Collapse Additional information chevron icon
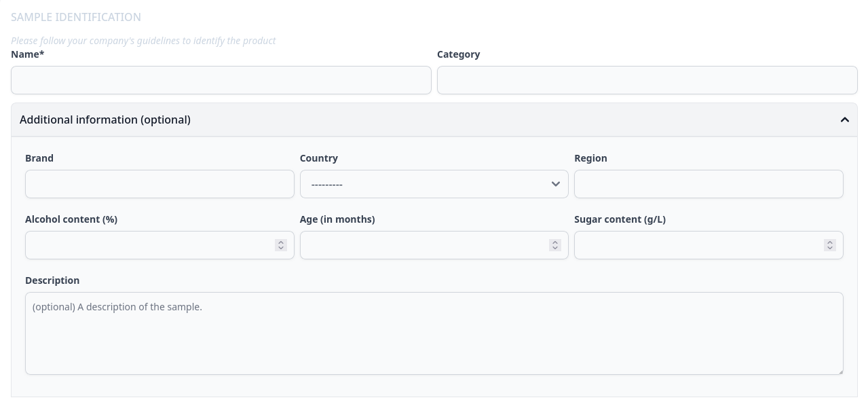868x402 pixels. (x=845, y=120)
